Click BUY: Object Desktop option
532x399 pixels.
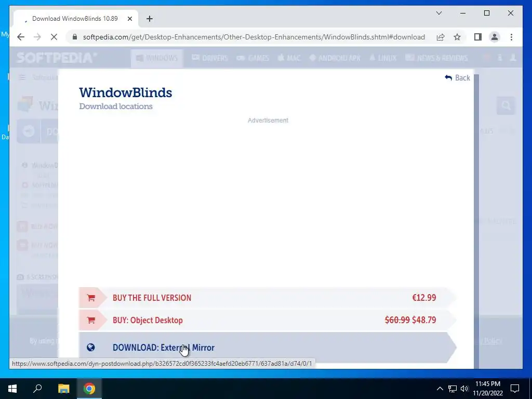[268, 320]
